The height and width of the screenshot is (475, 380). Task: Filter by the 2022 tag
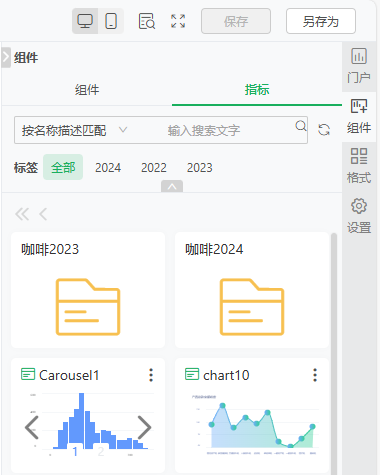tap(154, 168)
